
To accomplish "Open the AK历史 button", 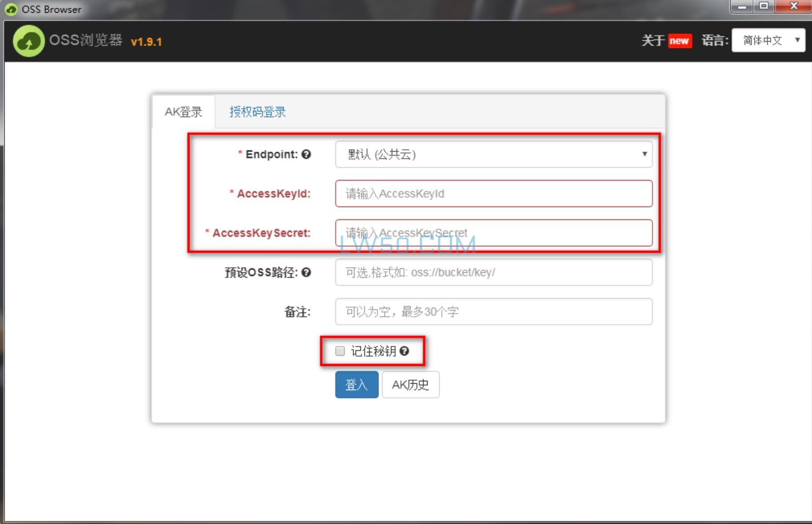I will [x=410, y=385].
